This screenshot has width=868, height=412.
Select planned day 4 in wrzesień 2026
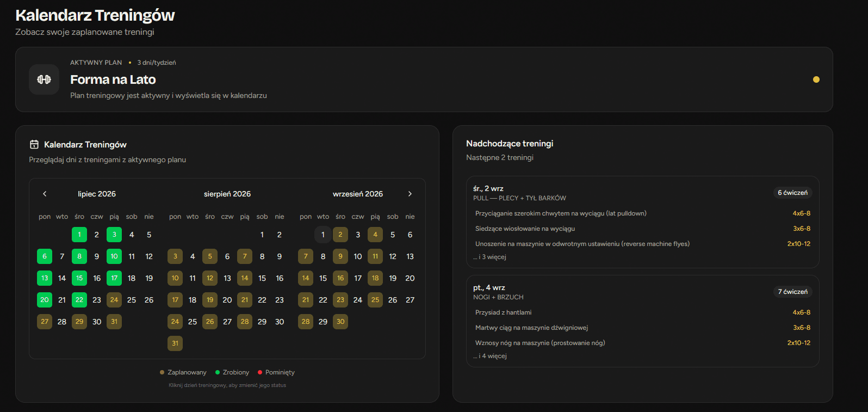pos(375,235)
